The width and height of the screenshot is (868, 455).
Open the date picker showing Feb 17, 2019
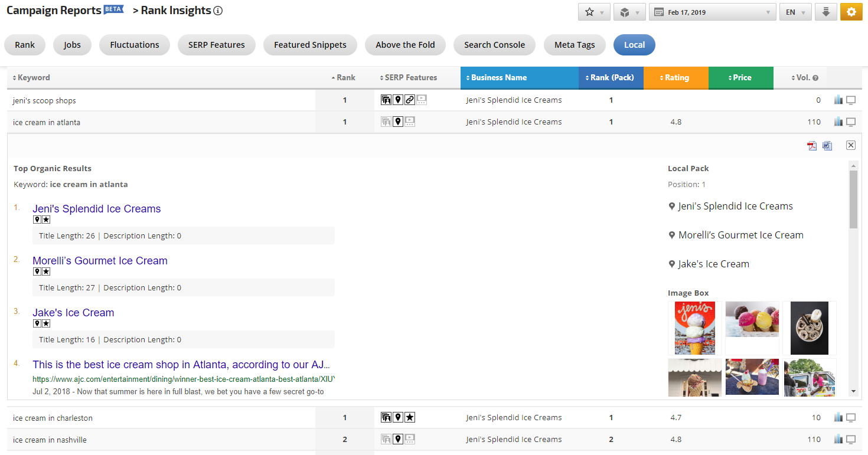[x=712, y=12]
